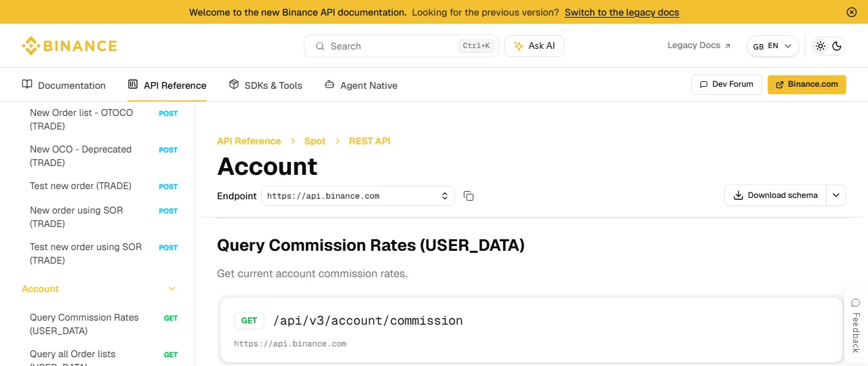
Task: Click the columns icon beside API Reference
Action: coord(133,85)
